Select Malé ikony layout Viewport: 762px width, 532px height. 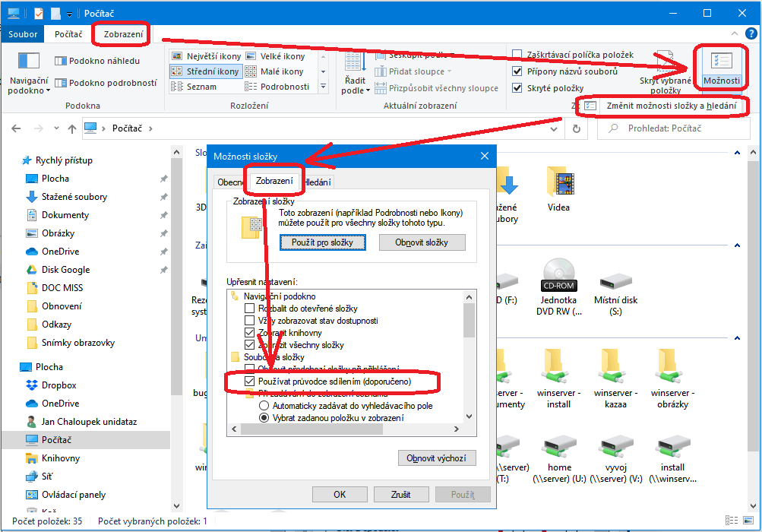pyautogui.click(x=274, y=71)
